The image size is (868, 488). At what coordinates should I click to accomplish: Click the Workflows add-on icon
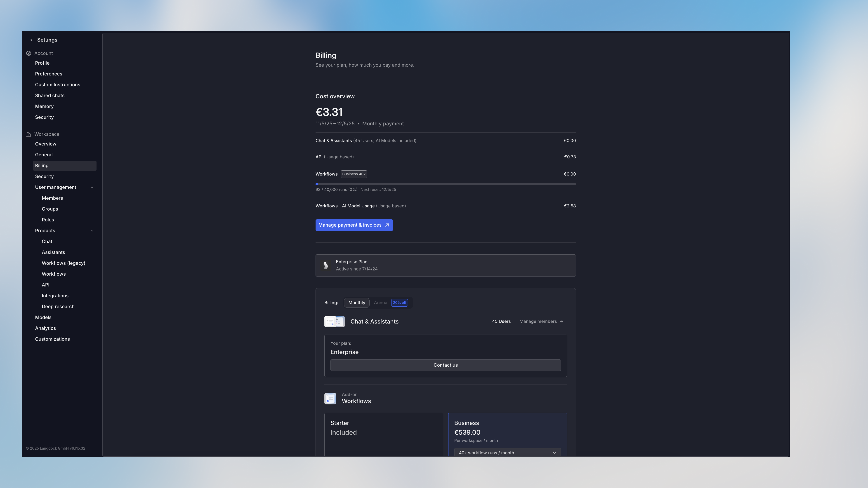pos(330,398)
